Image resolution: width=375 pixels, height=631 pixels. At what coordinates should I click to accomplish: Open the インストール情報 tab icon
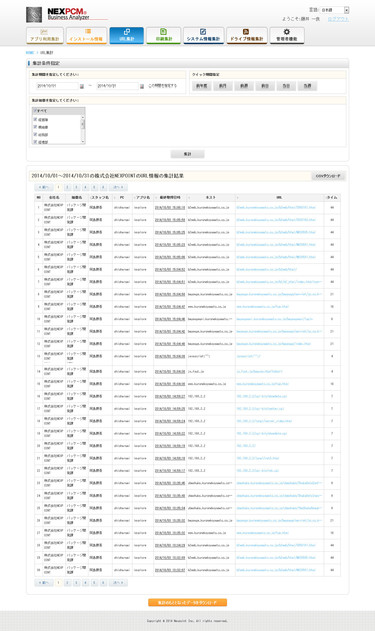tap(87, 32)
